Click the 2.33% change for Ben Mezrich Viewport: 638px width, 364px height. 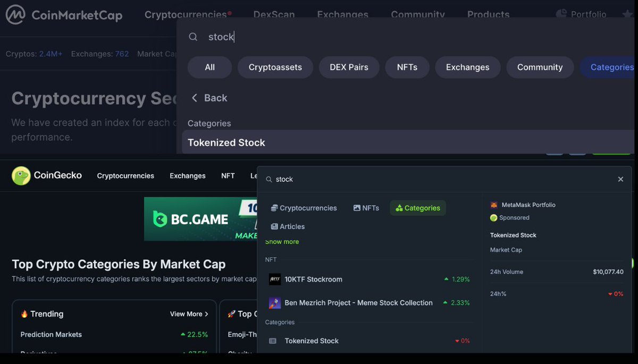click(x=457, y=303)
